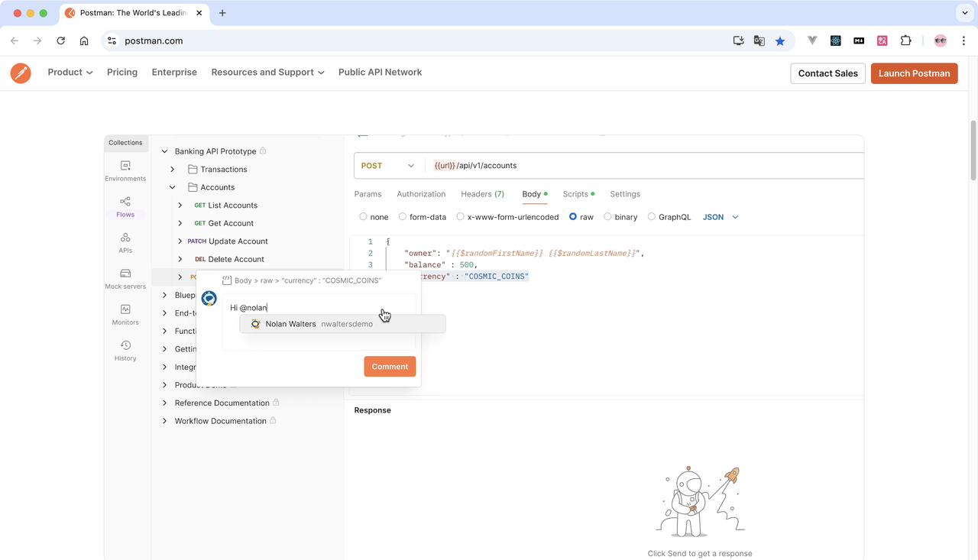Open the Enterprise menu item

(x=174, y=72)
